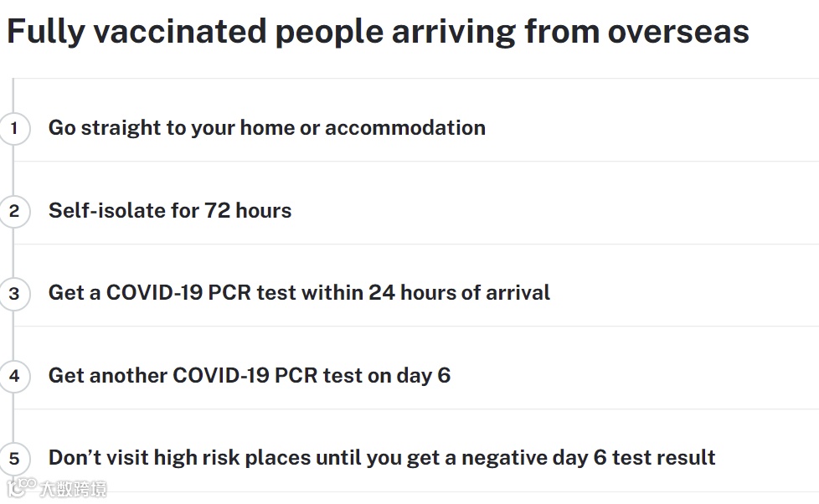Open 'Get another COVID-19 PCR test on day 6'
The height and width of the screenshot is (504, 819).
pyautogui.click(x=249, y=375)
